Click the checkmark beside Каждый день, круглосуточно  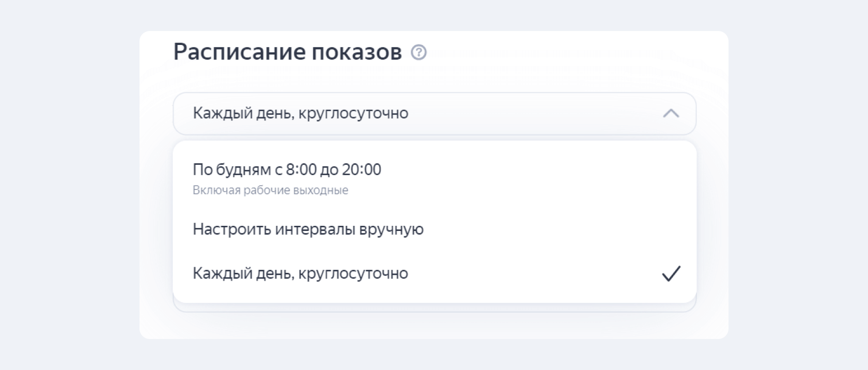click(671, 273)
